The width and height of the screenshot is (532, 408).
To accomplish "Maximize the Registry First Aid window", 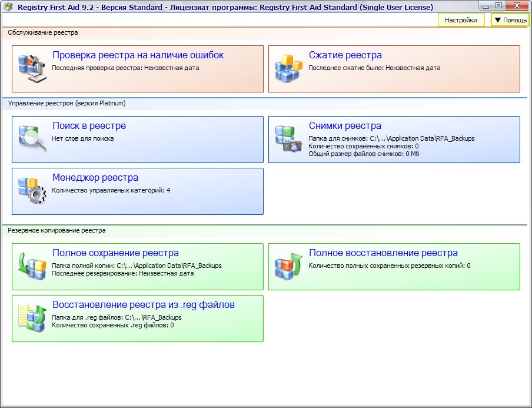I will pyautogui.click(x=498, y=6).
